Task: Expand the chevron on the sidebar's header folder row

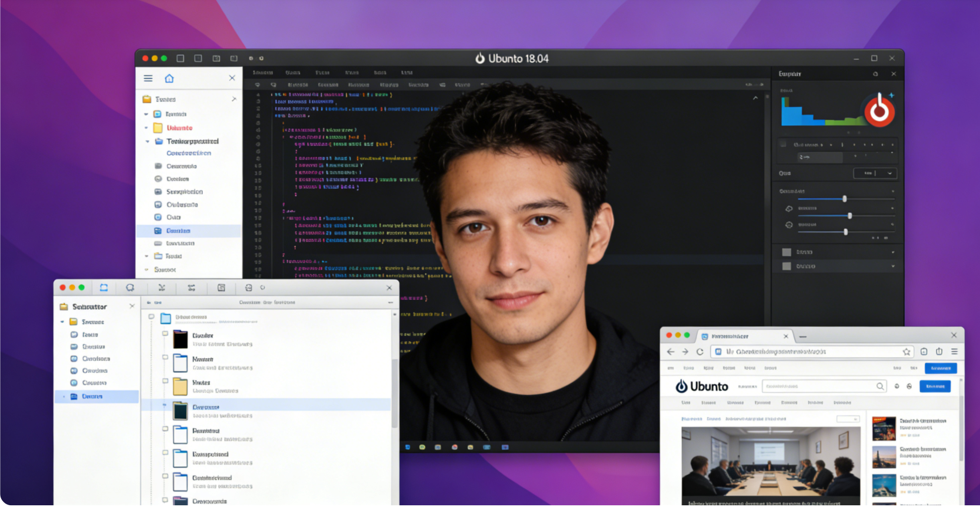Action: click(x=234, y=99)
